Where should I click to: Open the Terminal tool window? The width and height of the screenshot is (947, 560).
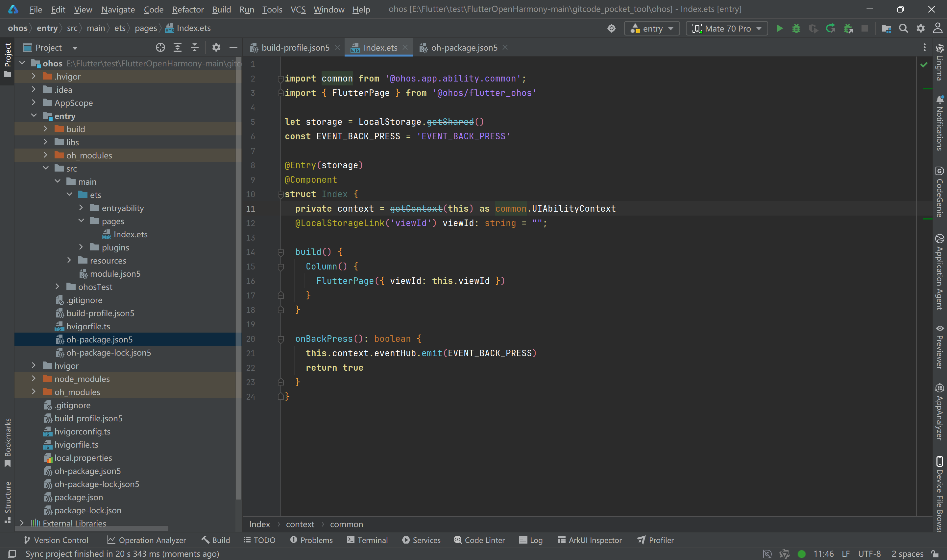[367, 540]
